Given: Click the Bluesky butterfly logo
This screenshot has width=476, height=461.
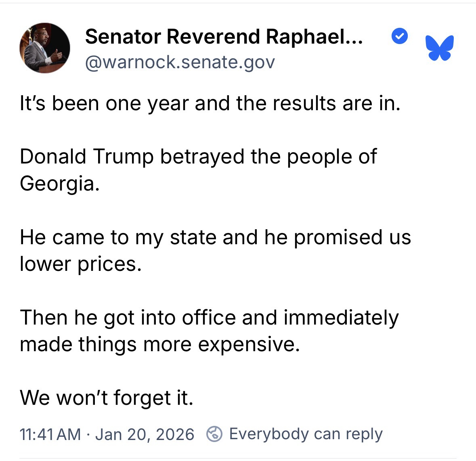Looking at the screenshot, I should pos(440,48).
